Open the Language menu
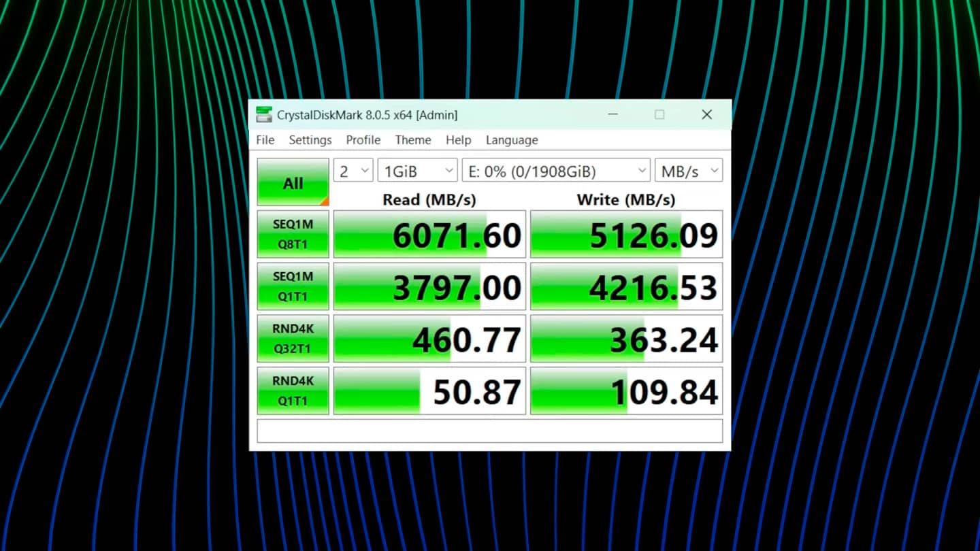This screenshot has height=551, width=980. (512, 140)
